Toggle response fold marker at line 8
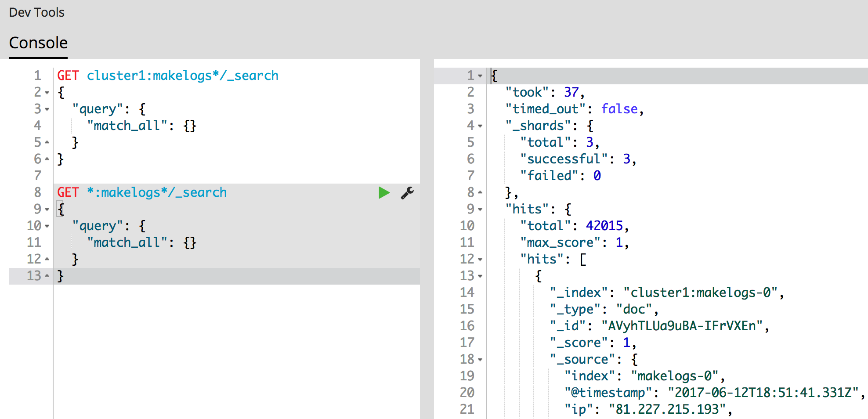Screen dimensions: 868x419 tap(480, 192)
